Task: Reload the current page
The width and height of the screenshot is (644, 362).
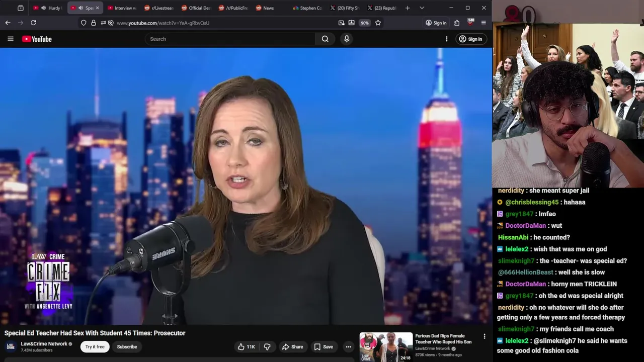Action: (33, 23)
